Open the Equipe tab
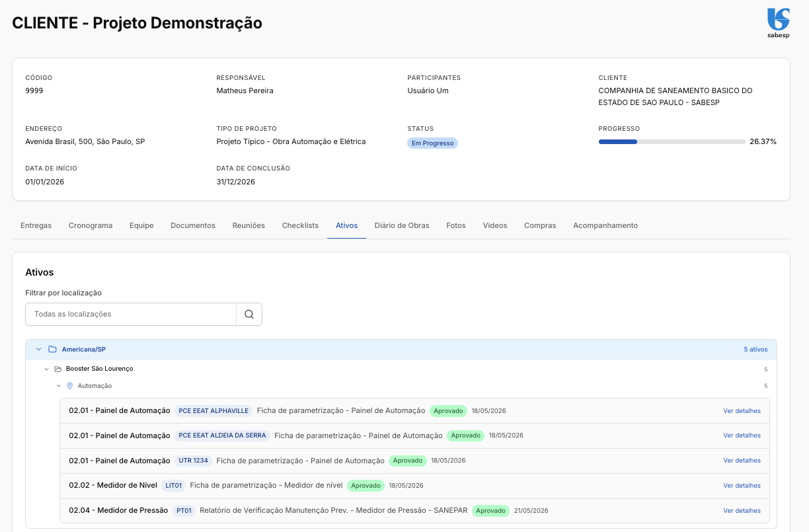Image resolution: width=809 pixels, height=532 pixels. 141,225
